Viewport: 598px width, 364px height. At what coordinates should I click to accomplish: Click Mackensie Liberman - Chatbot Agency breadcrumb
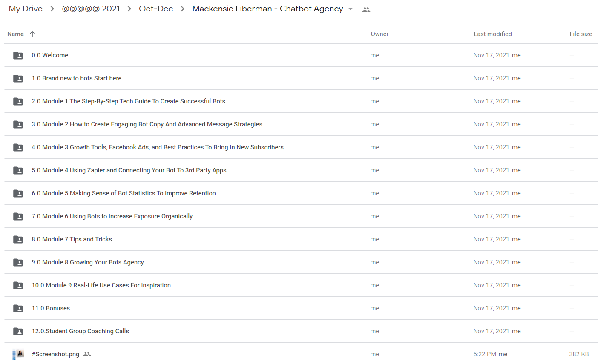(x=267, y=9)
